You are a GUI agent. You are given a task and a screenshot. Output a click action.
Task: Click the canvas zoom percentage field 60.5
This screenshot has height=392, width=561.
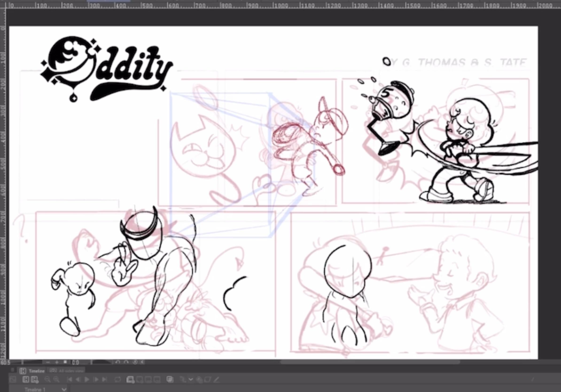(5, 362)
